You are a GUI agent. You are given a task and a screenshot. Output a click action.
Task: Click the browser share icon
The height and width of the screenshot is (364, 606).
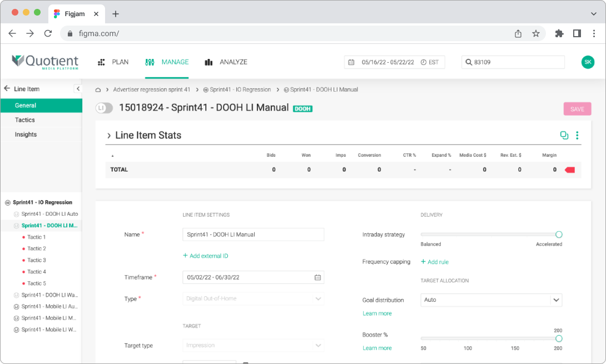pyautogui.click(x=518, y=33)
